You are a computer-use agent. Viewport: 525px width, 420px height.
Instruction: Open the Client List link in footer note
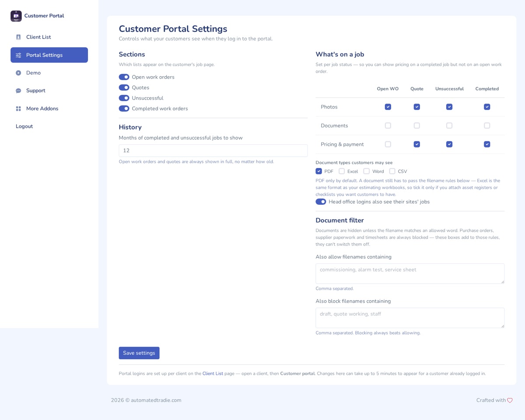click(x=213, y=374)
